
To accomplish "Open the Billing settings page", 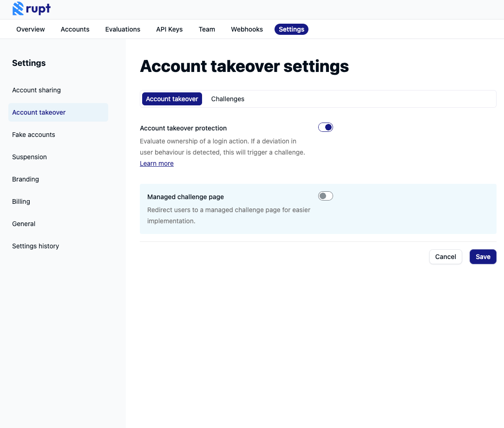I will (21, 201).
